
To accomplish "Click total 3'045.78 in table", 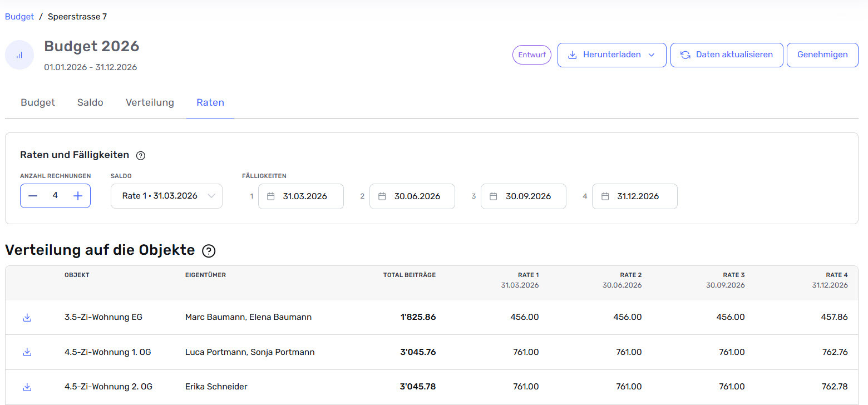I will click(x=418, y=387).
